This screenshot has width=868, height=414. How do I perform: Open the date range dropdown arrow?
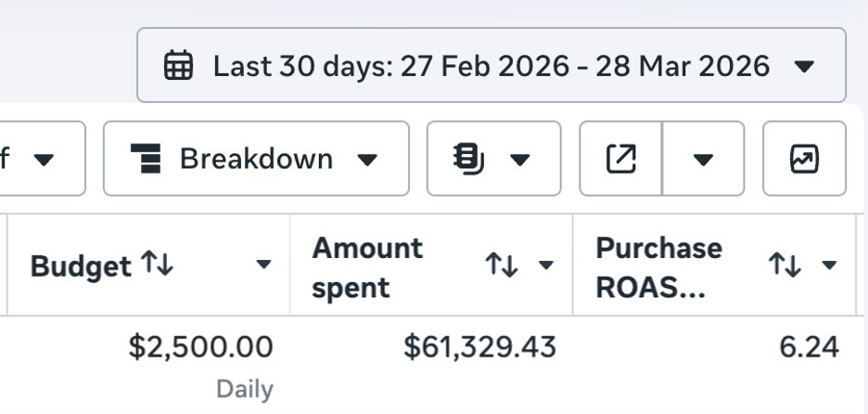(805, 66)
